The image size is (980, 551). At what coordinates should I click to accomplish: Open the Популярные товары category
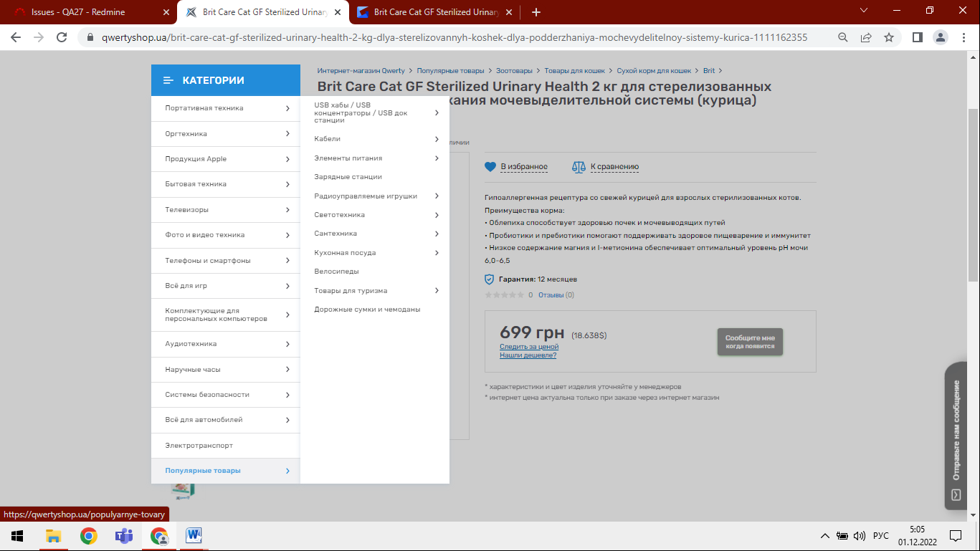coord(226,471)
